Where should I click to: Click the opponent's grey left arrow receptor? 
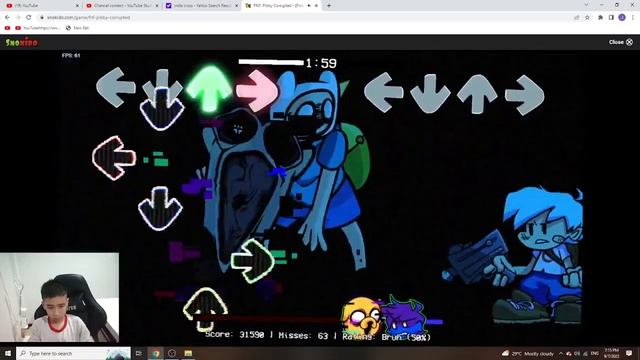116,87
